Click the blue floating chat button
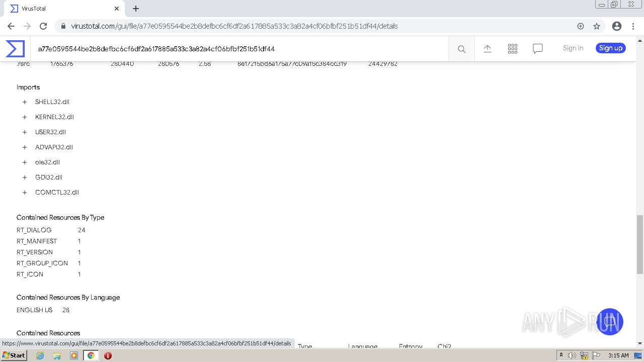 pos(610,322)
